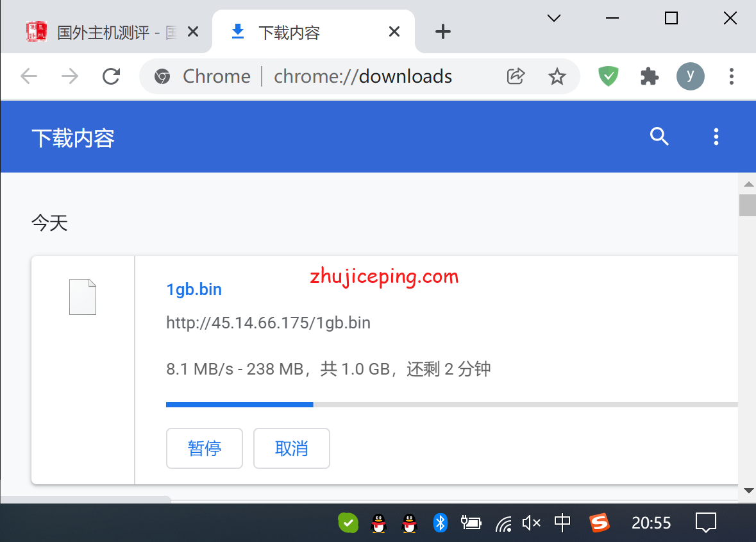Open the first QQ penguin tray icon
Image resolution: width=756 pixels, height=542 pixels.
point(379,523)
